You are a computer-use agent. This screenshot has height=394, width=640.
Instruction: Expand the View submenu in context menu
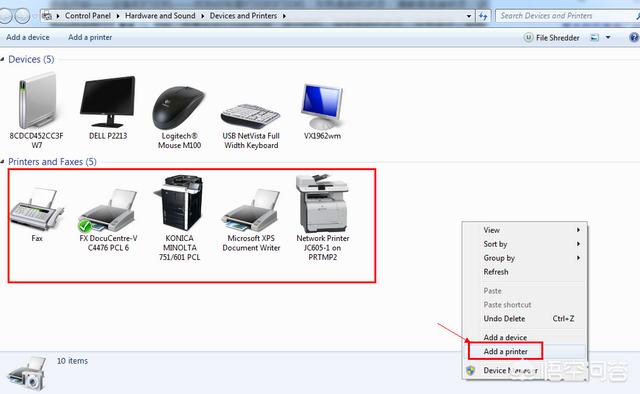coord(524,230)
